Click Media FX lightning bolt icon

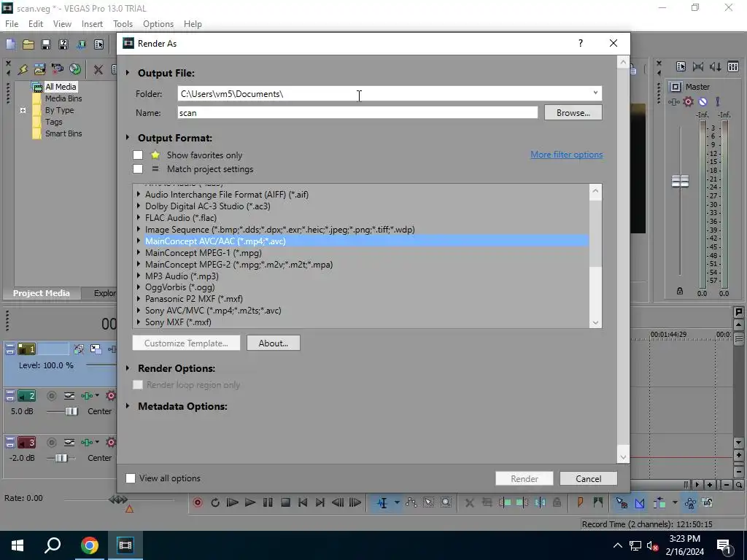coord(23,69)
